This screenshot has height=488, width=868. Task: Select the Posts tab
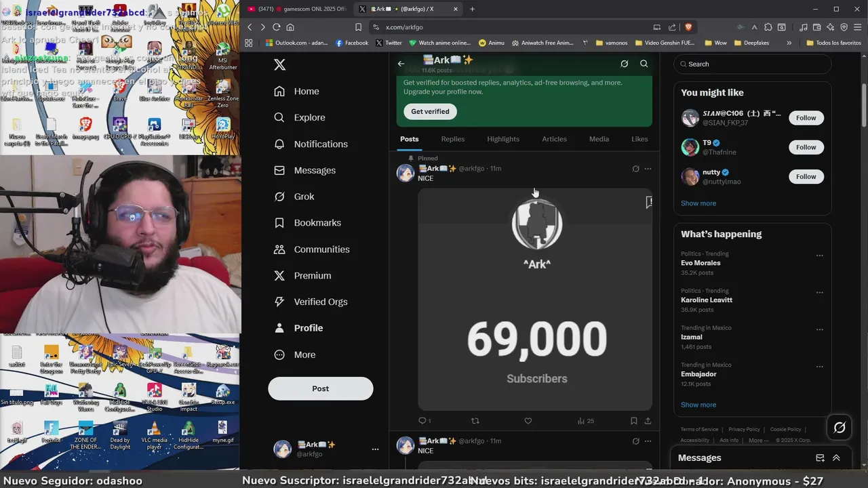(410, 139)
